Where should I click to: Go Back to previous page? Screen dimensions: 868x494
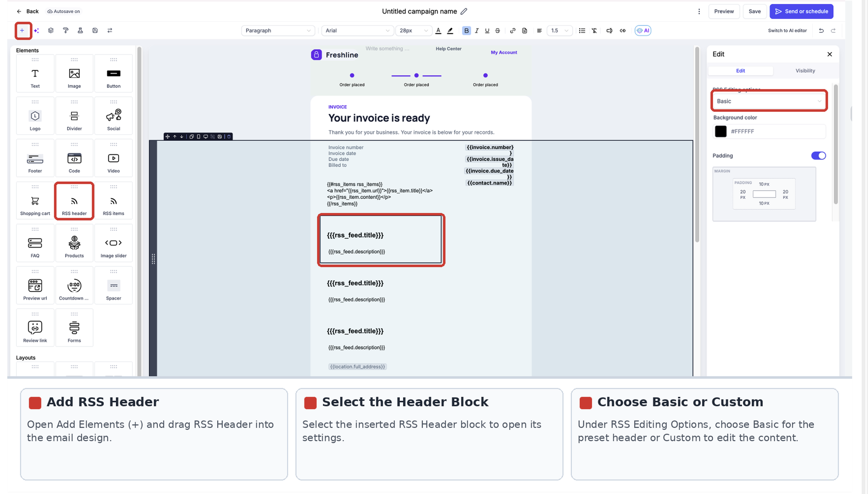(x=28, y=11)
